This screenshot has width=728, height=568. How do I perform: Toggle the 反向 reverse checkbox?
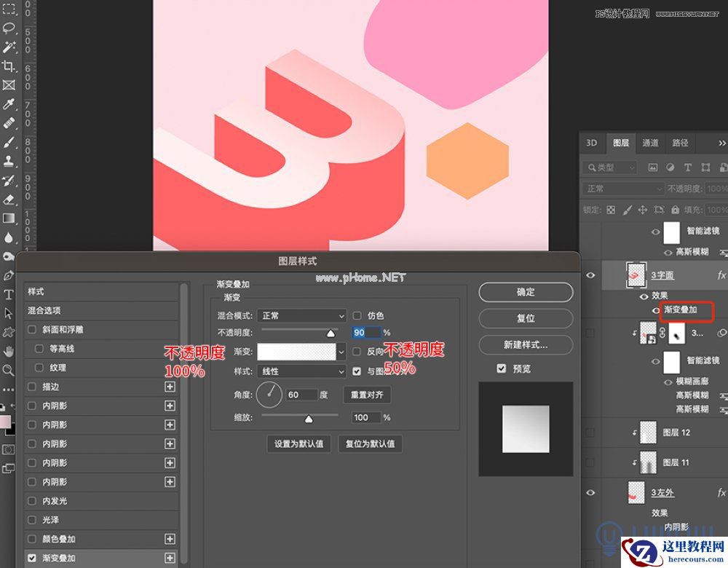coord(357,351)
